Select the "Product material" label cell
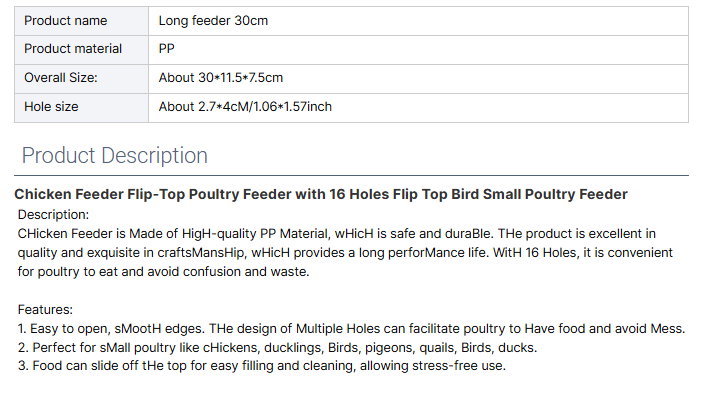This screenshot has width=708, height=412. coord(73,49)
